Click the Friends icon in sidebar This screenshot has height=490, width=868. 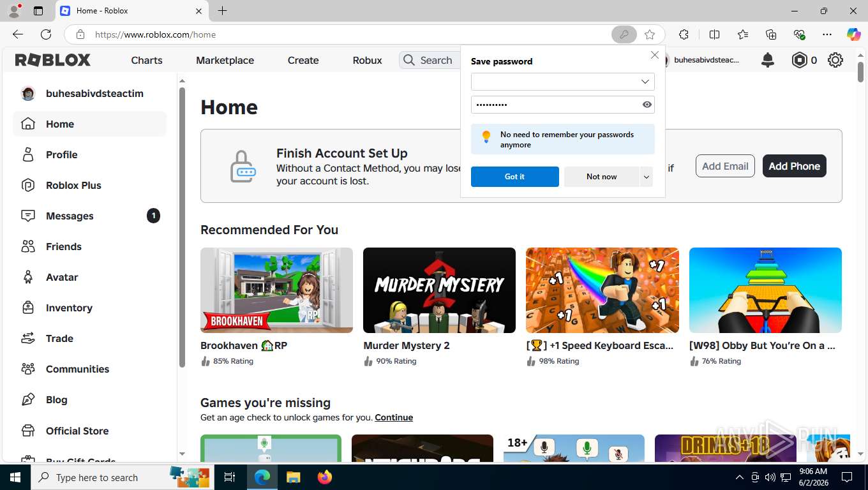click(x=27, y=246)
